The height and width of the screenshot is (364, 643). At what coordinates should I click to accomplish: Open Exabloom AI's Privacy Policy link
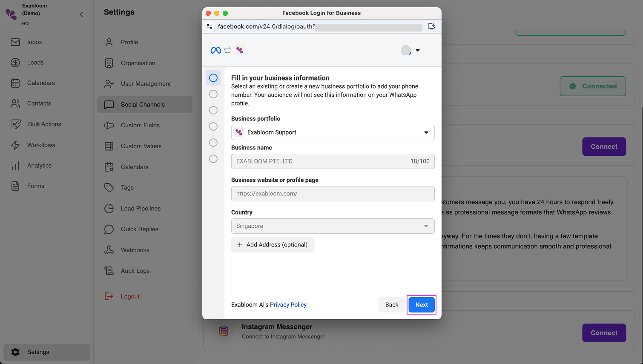point(288,304)
